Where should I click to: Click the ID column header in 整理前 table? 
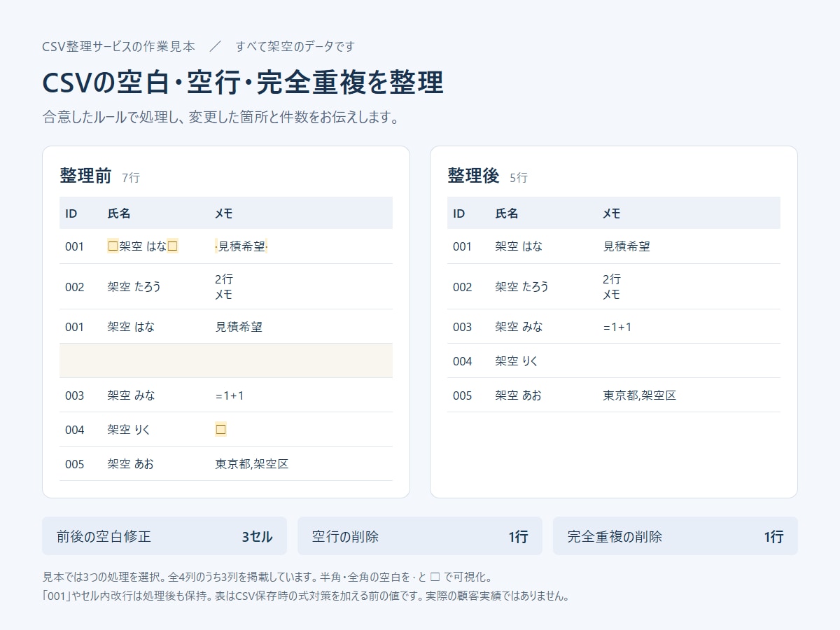click(x=71, y=213)
